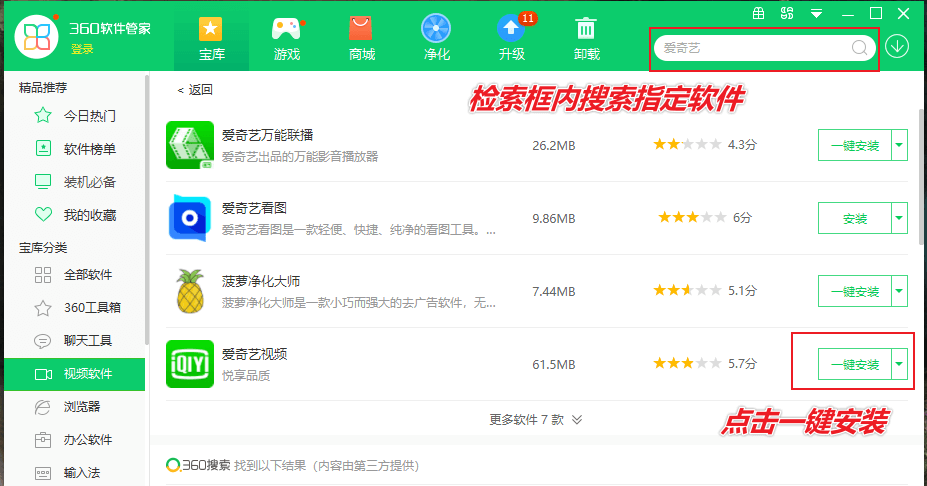Click the skin switch icon in title bar
The height and width of the screenshot is (486, 927).
787,13
